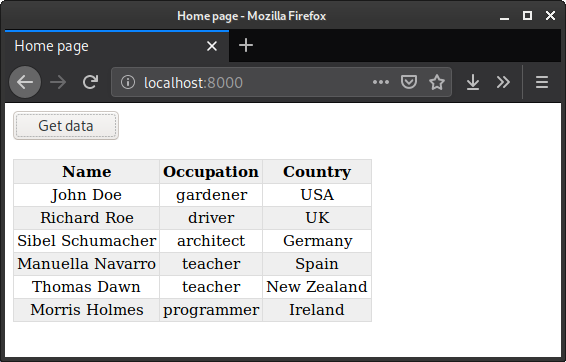
Task: Select the Home page tab
Action: click(x=117, y=46)
